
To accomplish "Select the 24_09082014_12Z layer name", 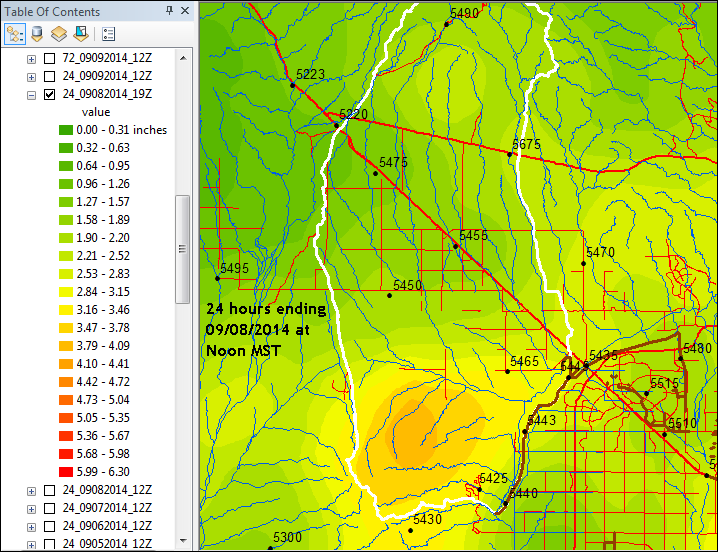I will (107, 490).
